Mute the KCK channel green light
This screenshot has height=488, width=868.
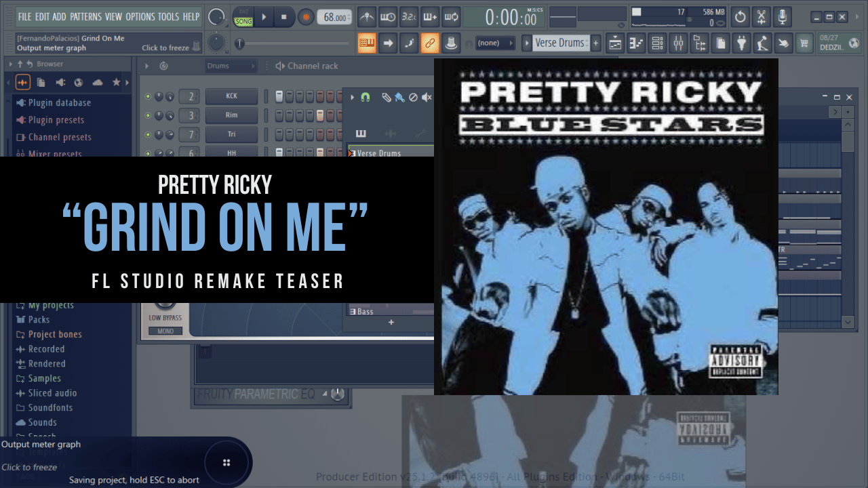click(148, 96)
